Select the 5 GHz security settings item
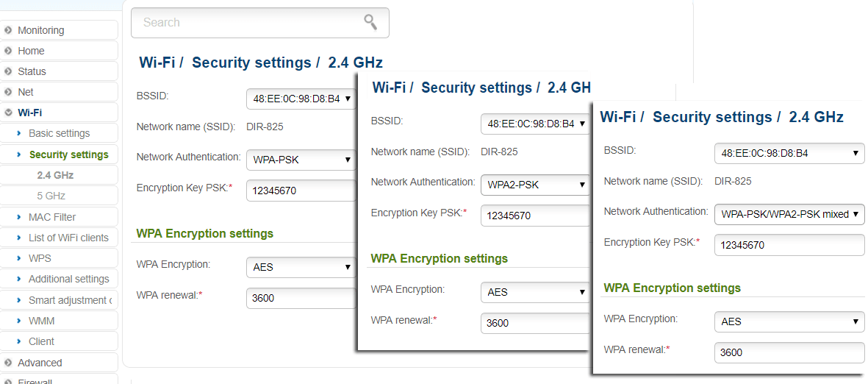Image resolution: width=868 pixels, height=384 pixels. pos(51,196)
